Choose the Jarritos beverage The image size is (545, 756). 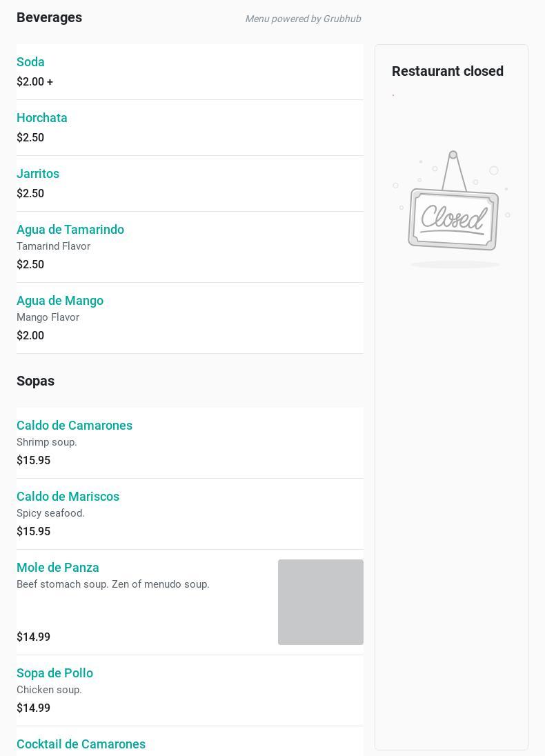[38, 174]
